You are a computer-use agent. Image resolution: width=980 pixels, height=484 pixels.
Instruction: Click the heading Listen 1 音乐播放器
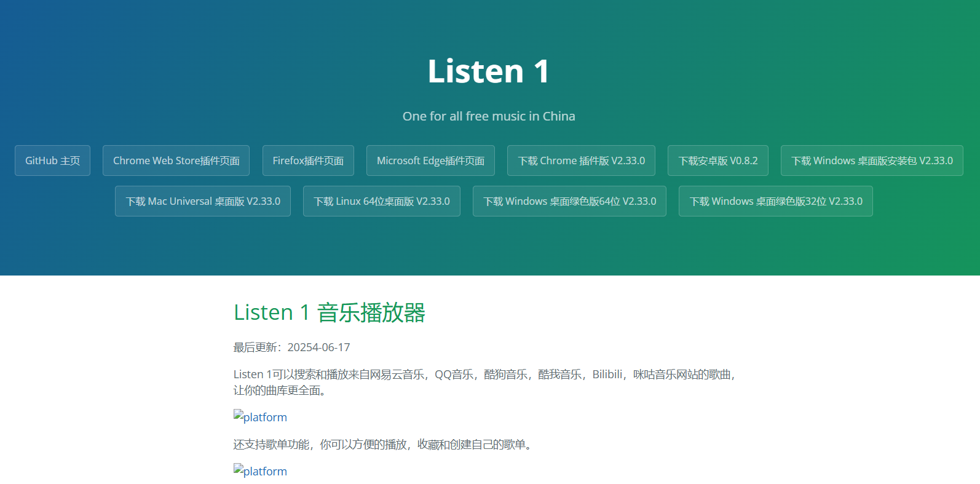point(330,312)
